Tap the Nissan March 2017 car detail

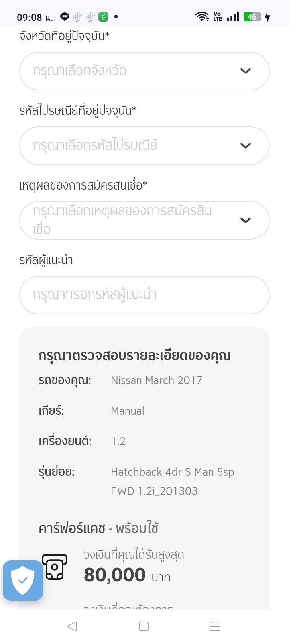coord(157,381)
